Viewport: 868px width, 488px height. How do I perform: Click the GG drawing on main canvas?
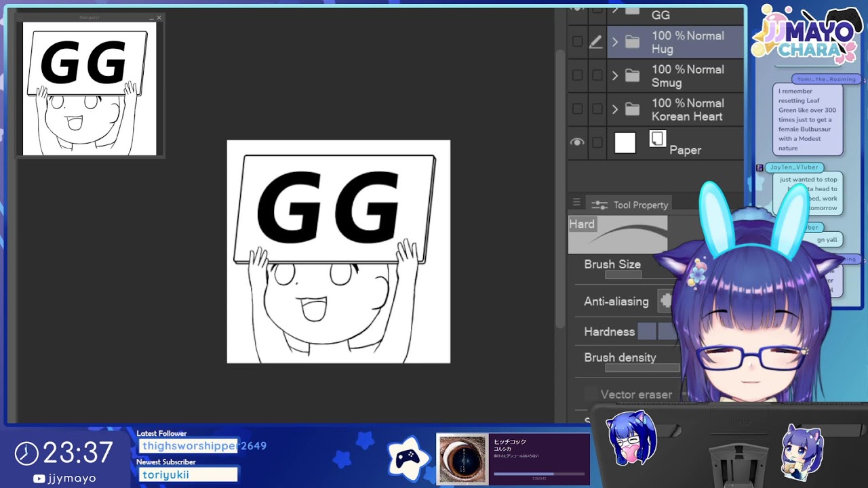click(x=338, y=251)
